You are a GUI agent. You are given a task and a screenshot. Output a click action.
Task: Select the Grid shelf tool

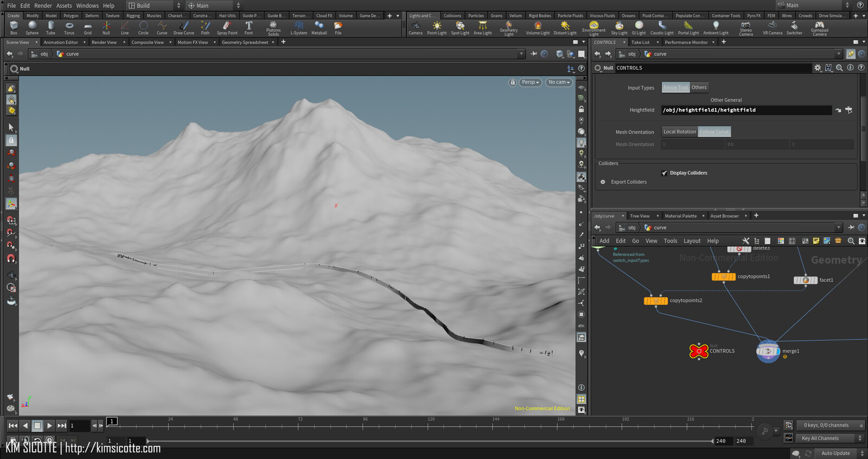(87, 28)
